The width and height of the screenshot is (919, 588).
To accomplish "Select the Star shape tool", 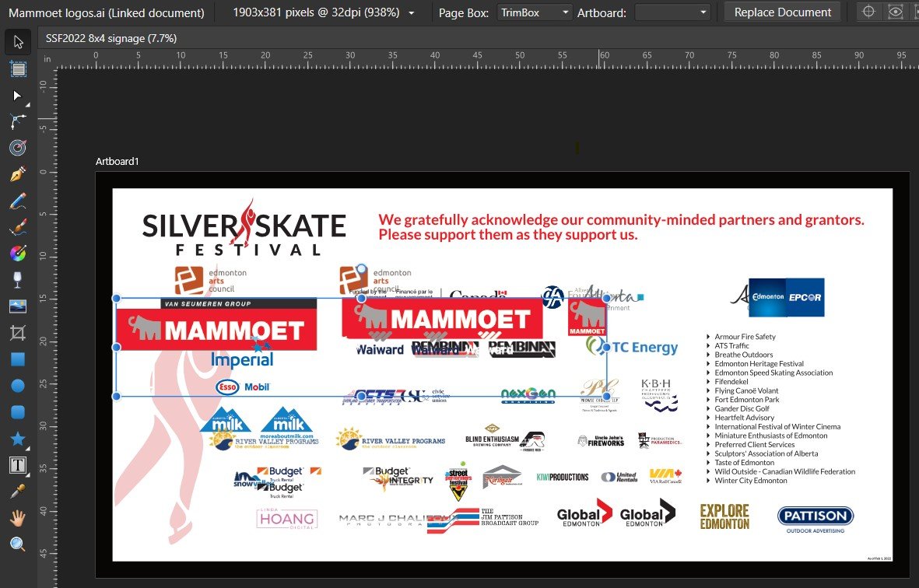I will (x=18, y=438).
